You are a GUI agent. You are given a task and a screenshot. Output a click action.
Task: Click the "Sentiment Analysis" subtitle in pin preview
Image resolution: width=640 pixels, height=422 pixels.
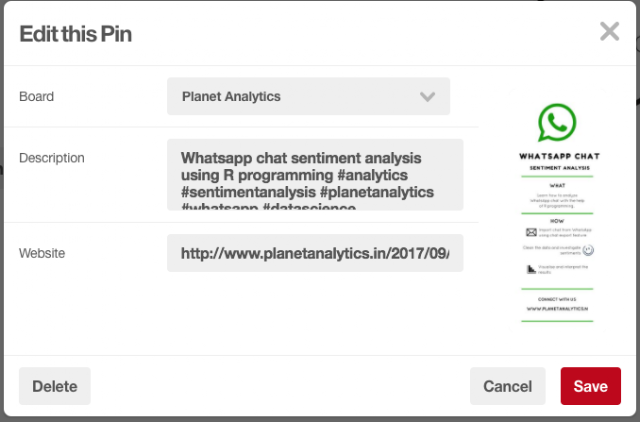click(x=557, y=168)
